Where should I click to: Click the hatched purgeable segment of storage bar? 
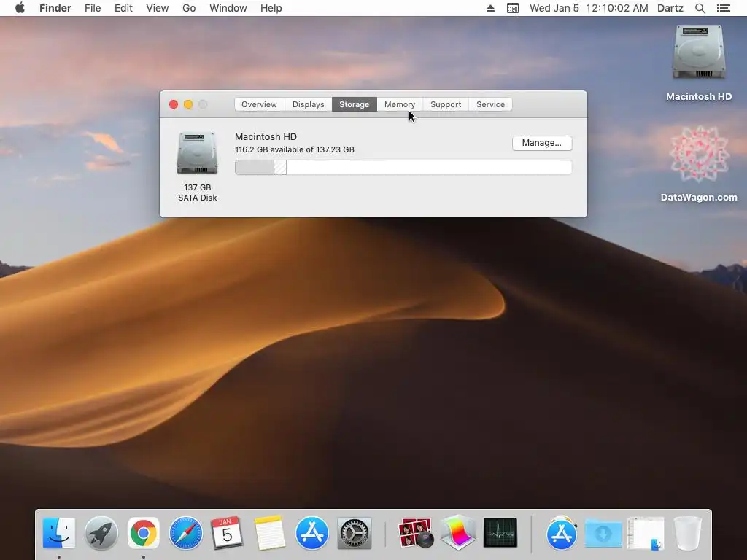click(280, 168)
